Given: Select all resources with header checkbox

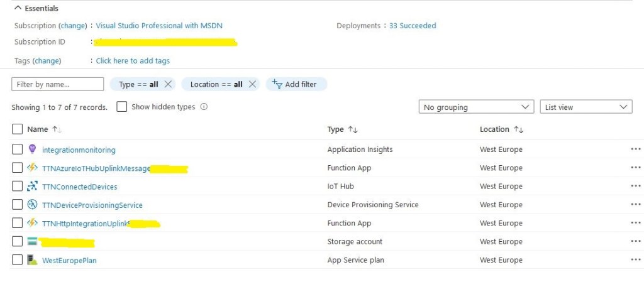Looking at the screenshot, I should click(x=17, y=129).
